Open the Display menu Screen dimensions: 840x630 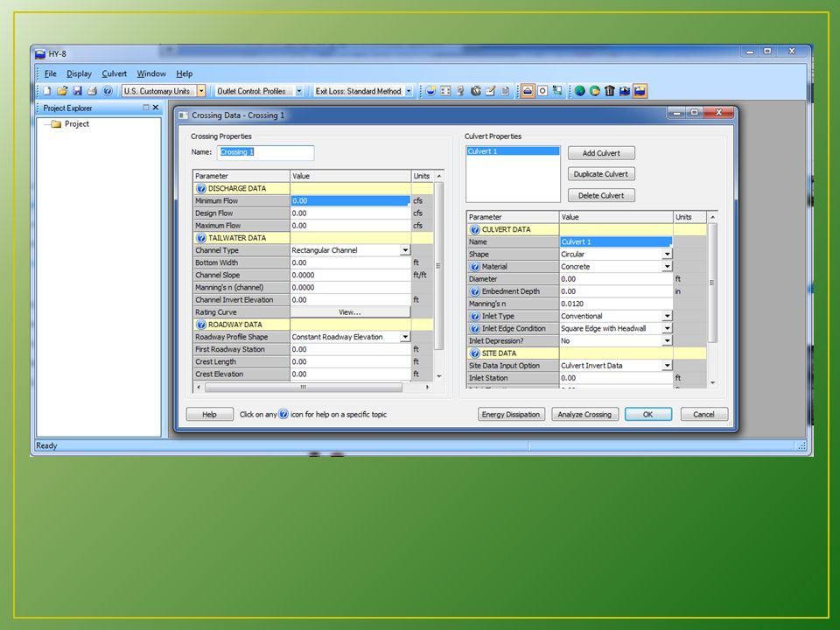79,73
